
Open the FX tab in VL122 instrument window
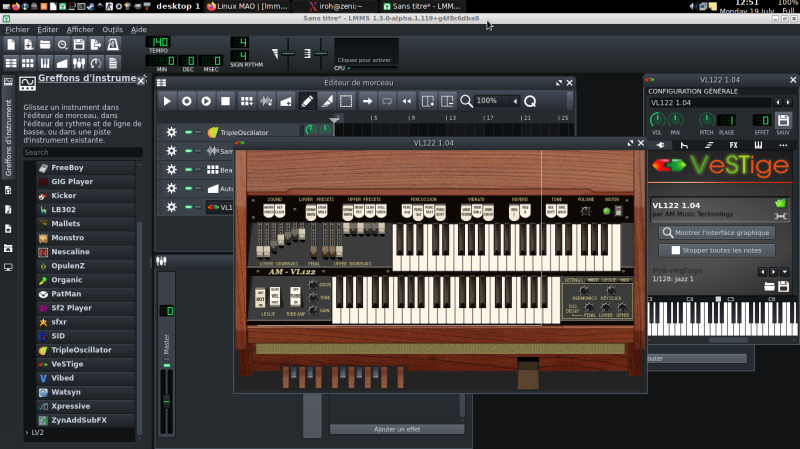click(733, 145)
